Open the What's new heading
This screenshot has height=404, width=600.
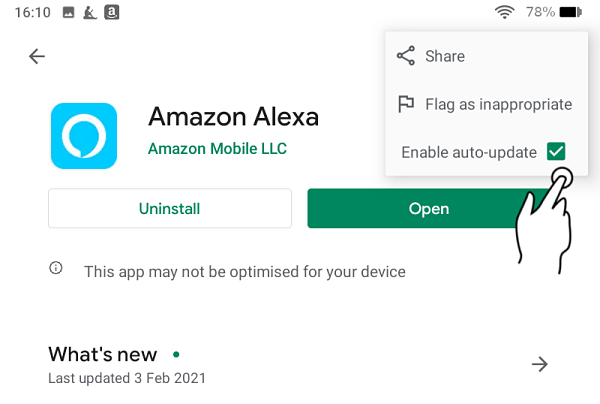(x=103, y=354)
